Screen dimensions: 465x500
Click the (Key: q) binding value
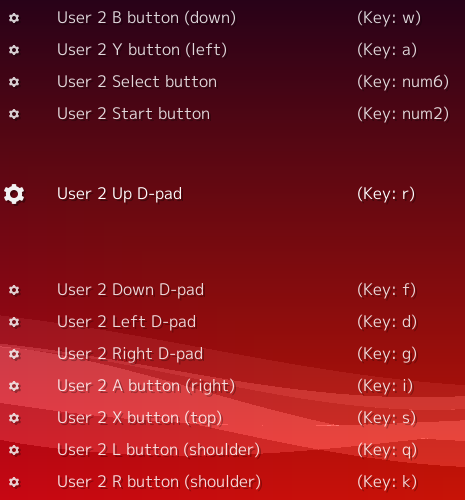[387, 450]
